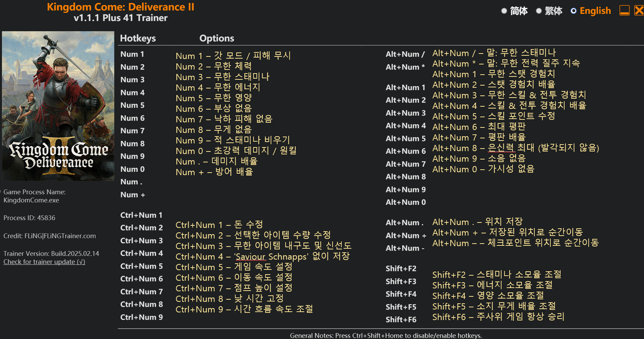
Task: Click the 'Num 2 – 무한 체력' option
Action: coord(213,66)
